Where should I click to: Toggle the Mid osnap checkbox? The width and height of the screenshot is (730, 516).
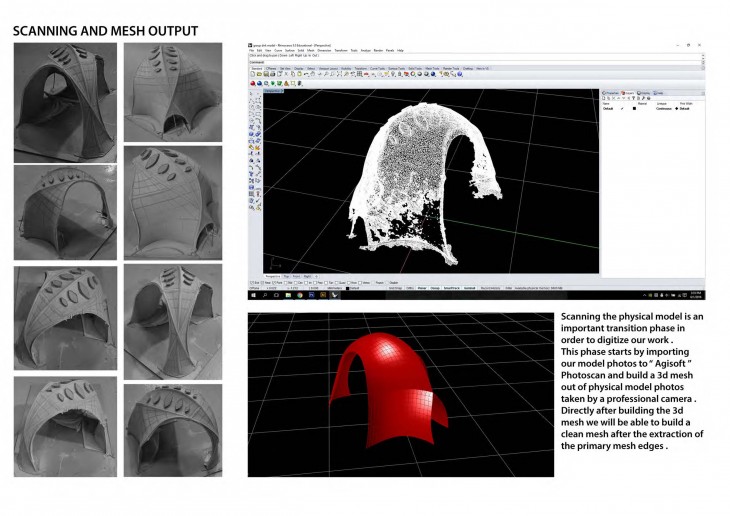pos(276,283)
